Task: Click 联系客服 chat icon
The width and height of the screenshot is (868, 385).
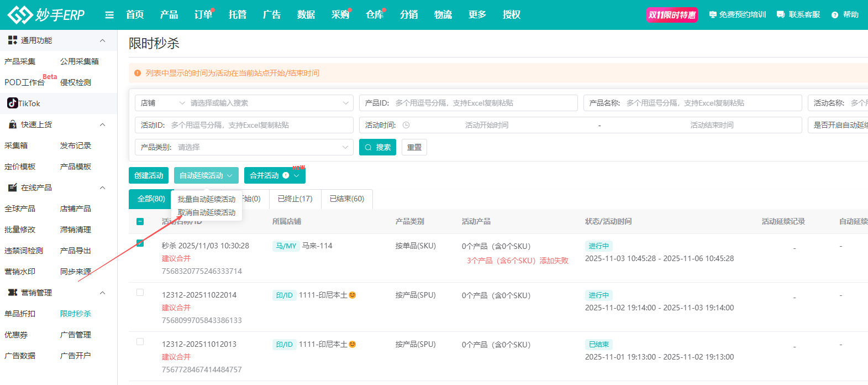Action: click(x=781, y=15)
